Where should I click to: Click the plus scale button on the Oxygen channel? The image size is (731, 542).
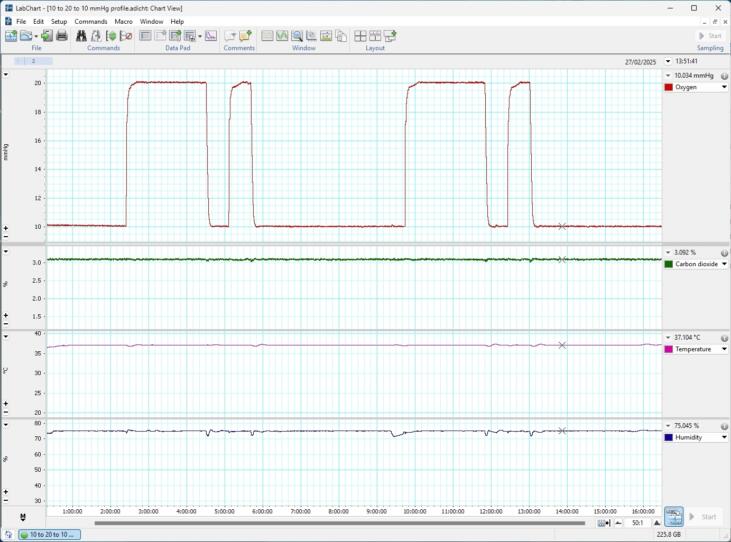(x=6, y=228)
